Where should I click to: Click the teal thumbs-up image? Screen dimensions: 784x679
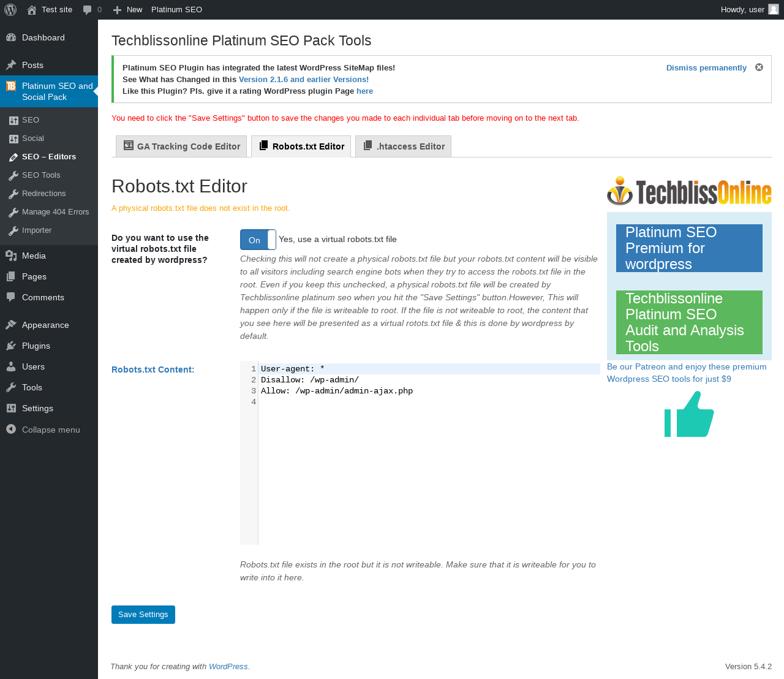pos(689,414)
